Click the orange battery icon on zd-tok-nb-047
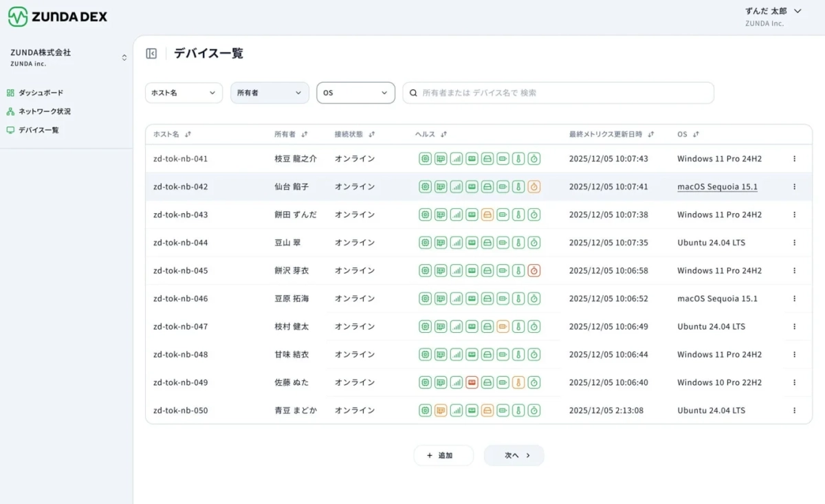 pos(503,327)
